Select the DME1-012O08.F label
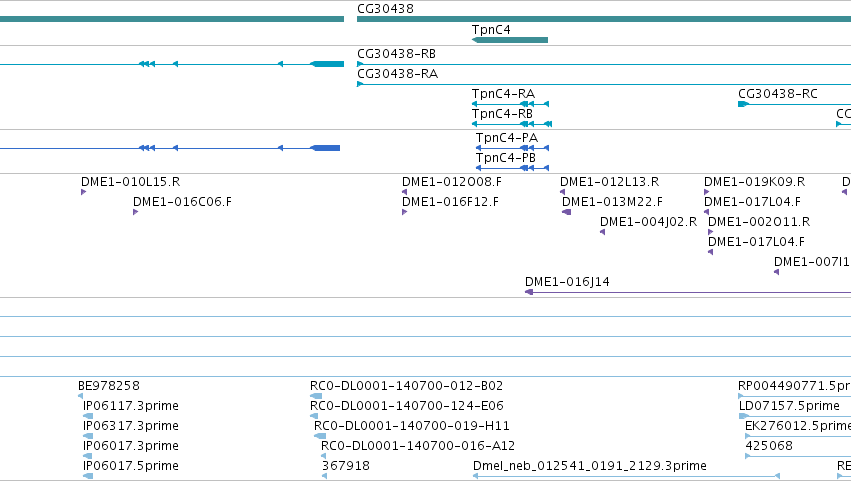The image size is (851, 481). click(x=452, y=182)
